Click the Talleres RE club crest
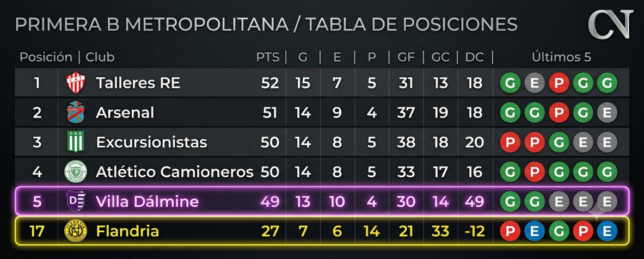The height and width of the screenshot is (259, 644). [x=75, y=83]
